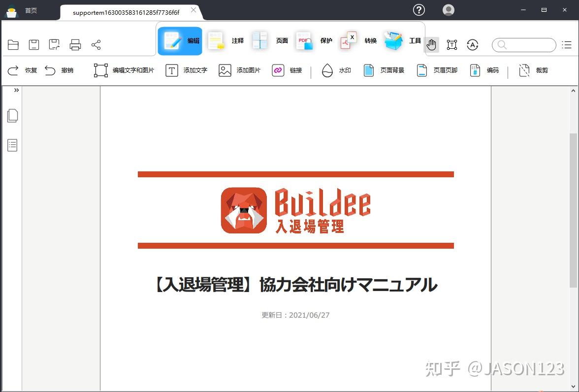This screenshot has height=392, width=579.
Task: Maximize the application window
Action: click(544, 10)
